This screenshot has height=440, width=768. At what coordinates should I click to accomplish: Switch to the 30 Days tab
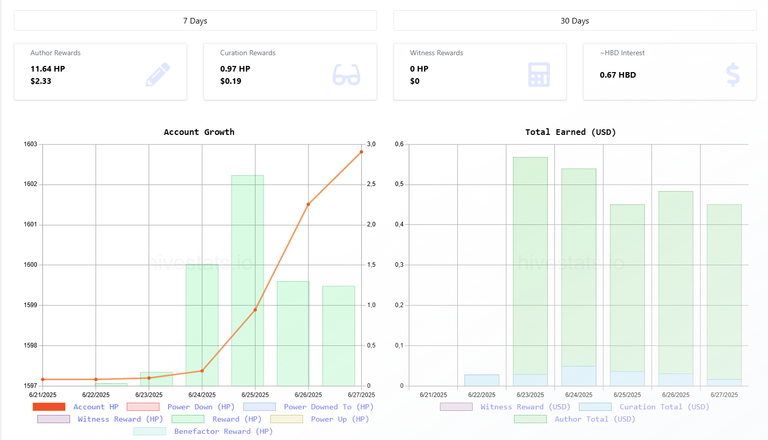click(575, 21)
